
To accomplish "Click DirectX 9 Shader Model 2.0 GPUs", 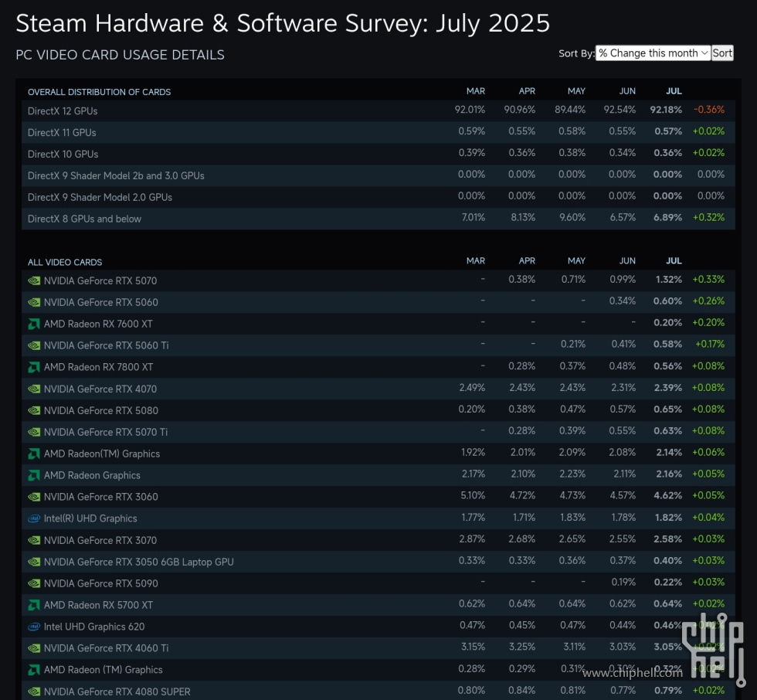I will pos(100,198).
